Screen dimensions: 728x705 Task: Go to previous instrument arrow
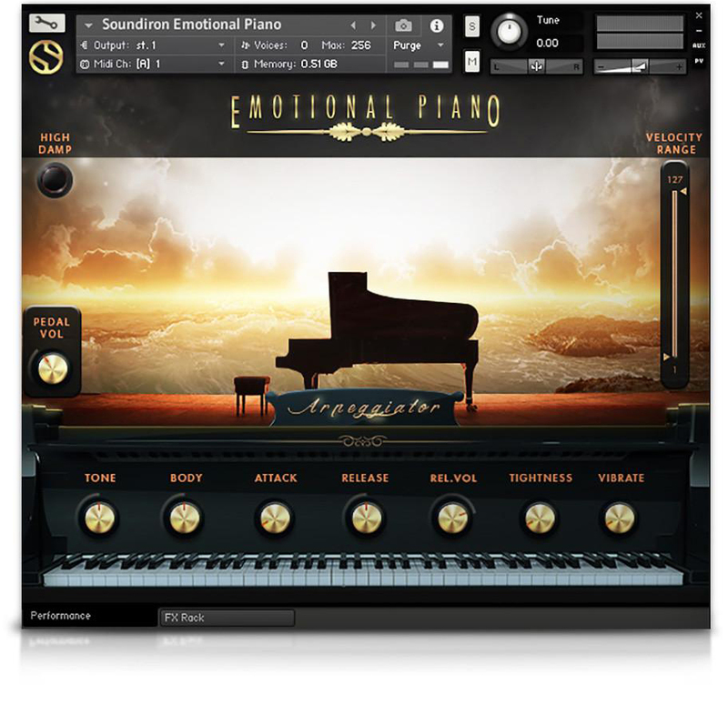[353, 25]
